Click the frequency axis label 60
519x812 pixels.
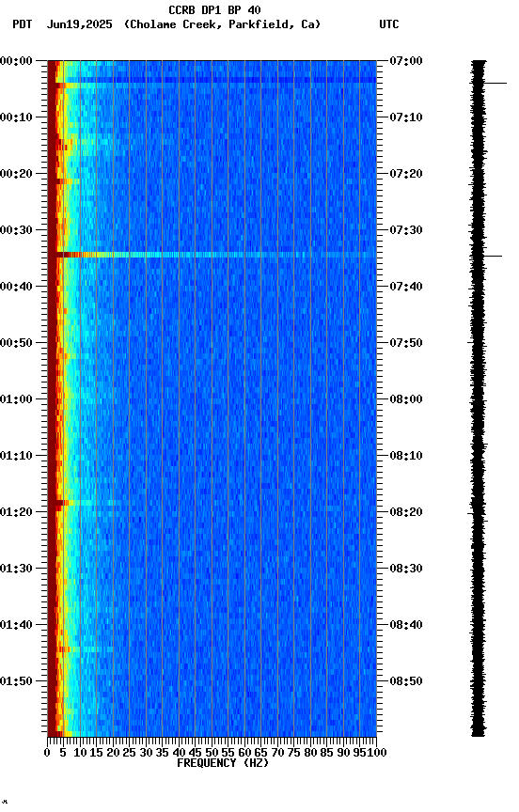click(244, 753)
